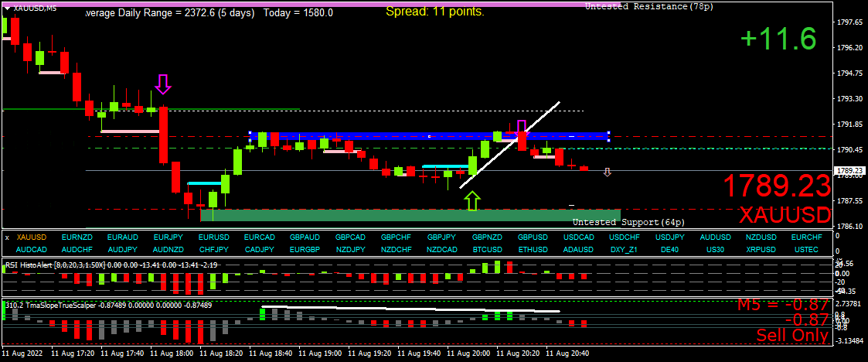Viewport: 868px width, 362px height.
Task: Click the Today = 1580.0 readout
Action: pyautogui.click(x=298, y=12)
